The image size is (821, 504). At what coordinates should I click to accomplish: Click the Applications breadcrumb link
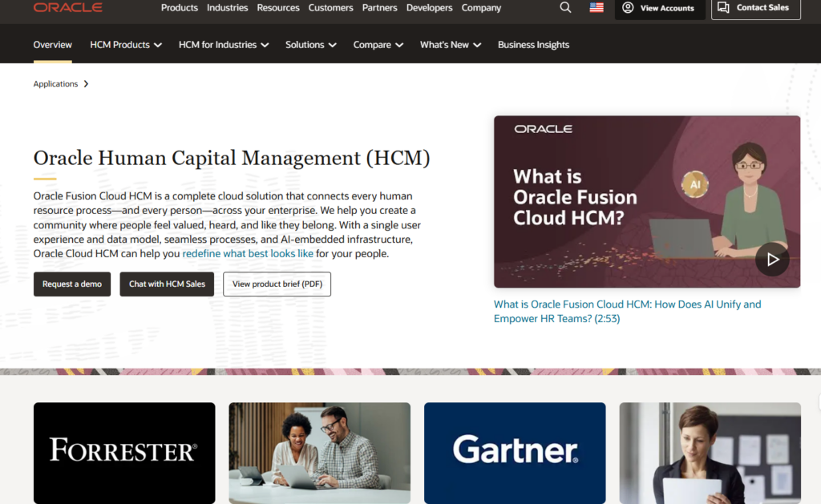point(55,84)
